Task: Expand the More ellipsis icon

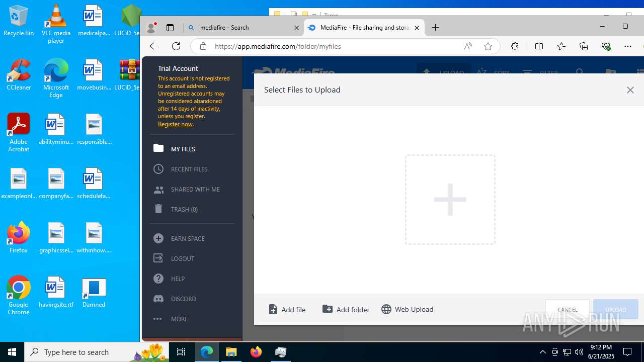Action: (157, 319)
